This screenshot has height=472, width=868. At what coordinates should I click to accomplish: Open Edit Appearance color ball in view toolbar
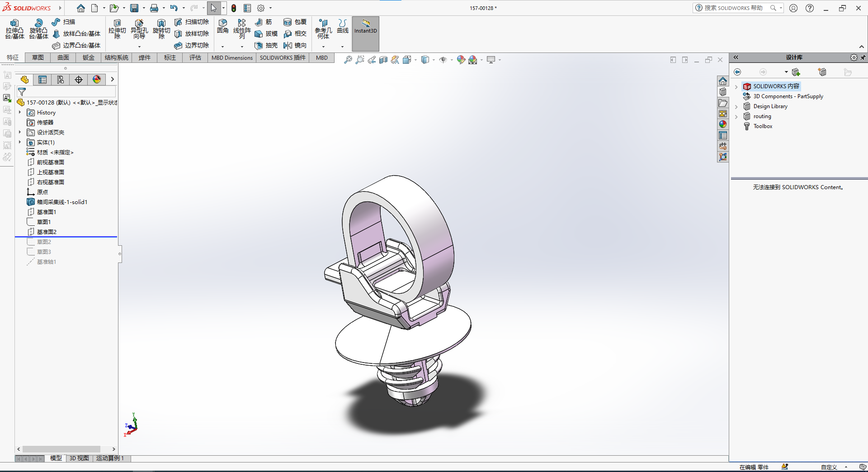[x=461, y=60]
